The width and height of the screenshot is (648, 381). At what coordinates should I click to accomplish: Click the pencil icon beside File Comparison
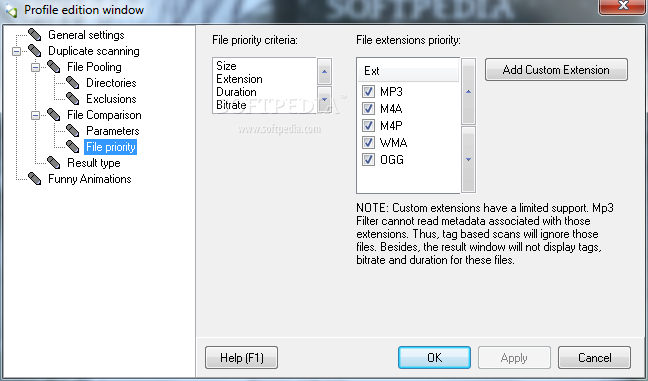point(53,114)
